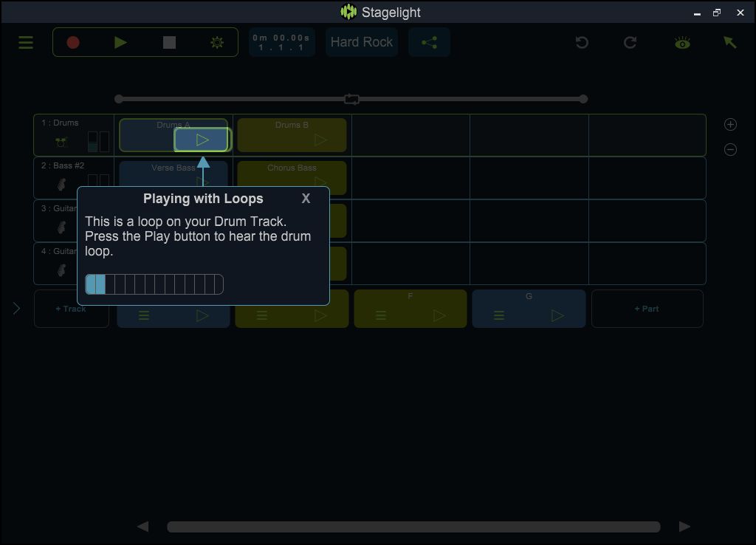Toggle playback with the Play button
756x545 pixels.
120,42
